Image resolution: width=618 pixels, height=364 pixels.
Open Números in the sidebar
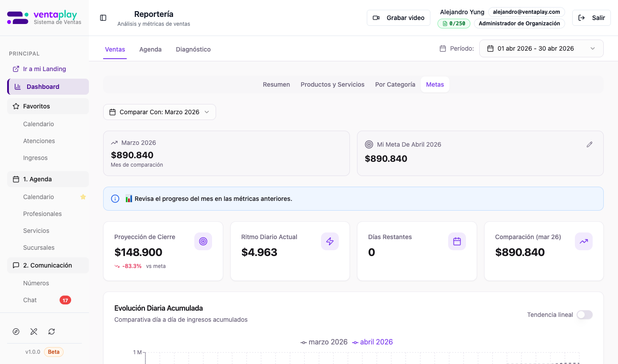click(x=36, y=283)
